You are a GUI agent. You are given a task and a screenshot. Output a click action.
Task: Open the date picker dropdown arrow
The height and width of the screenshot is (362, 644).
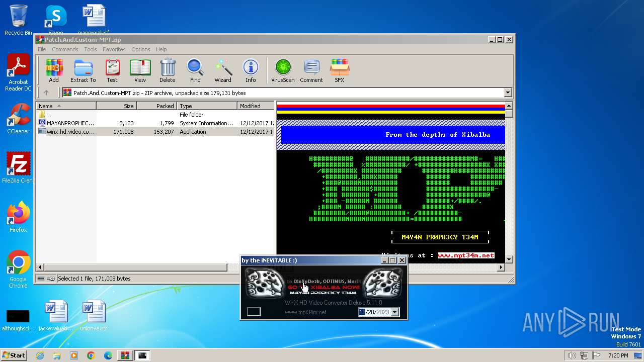point(395,312)
